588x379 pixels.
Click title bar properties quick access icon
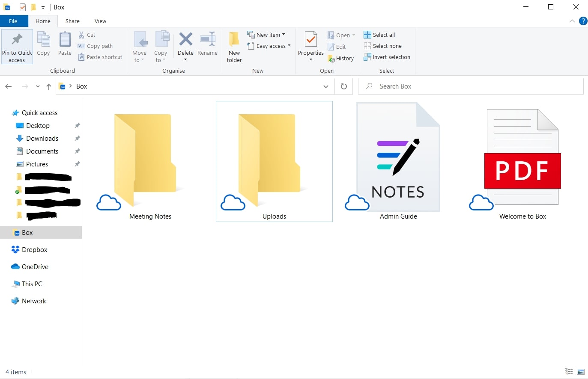click(23, 7)
